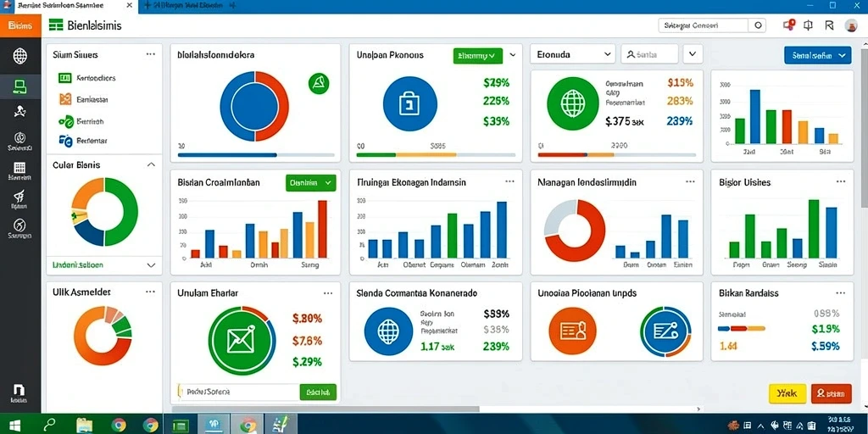Select the green laptop icon in the sidebar
This screenshot has width=868, height=434.
(20, 86)
